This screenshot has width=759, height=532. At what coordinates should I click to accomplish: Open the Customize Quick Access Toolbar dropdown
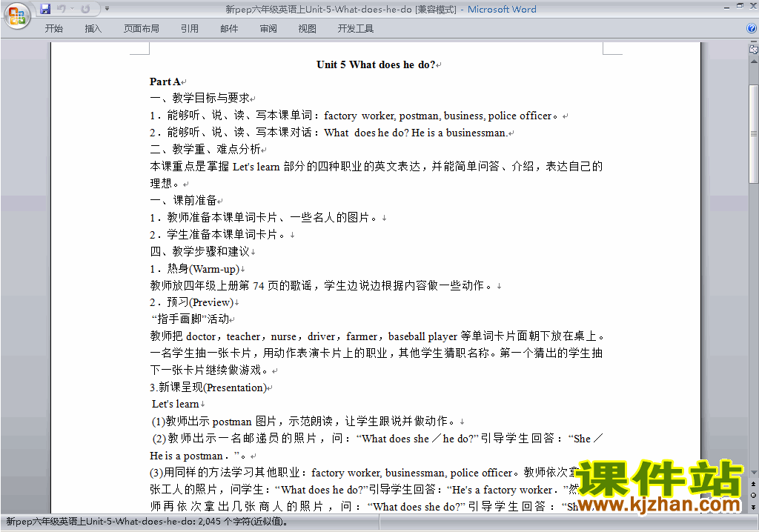click(x=107, y=9)
